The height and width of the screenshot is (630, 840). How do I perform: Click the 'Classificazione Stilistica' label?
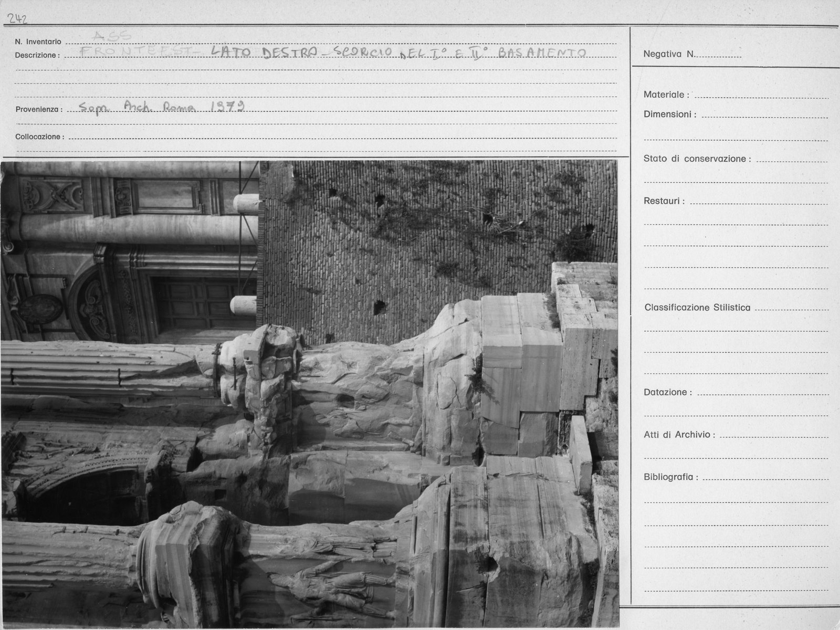(x=697, y=308)
